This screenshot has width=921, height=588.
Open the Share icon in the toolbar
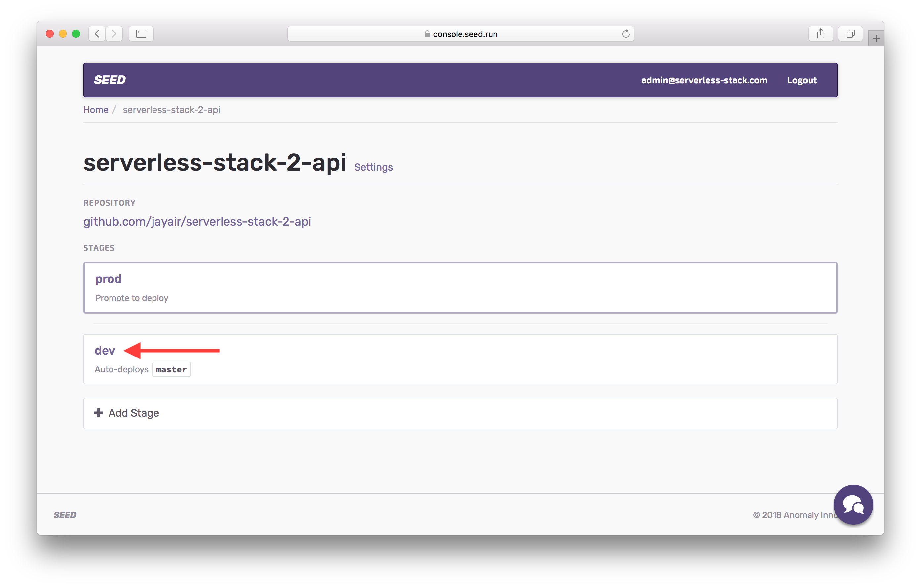(x=820, y=34)
